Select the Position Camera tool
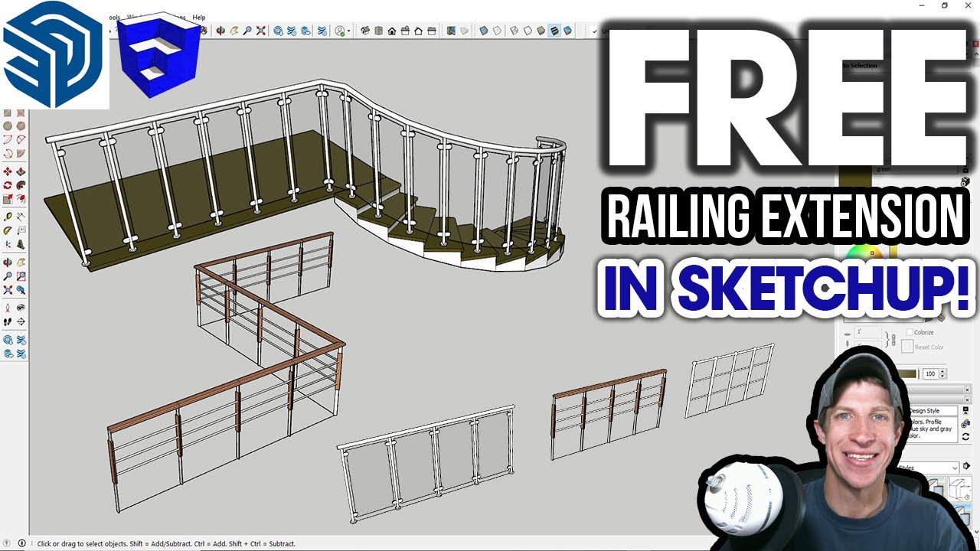 tap(8, 306)
